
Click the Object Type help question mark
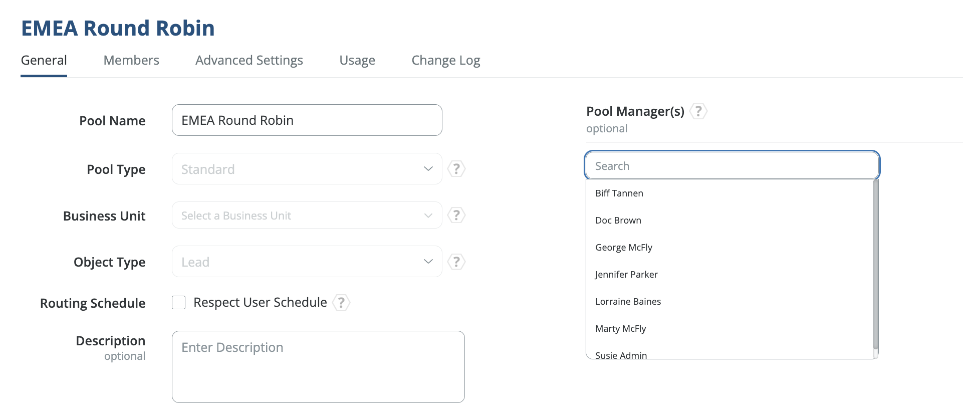[x=456, y=262]
